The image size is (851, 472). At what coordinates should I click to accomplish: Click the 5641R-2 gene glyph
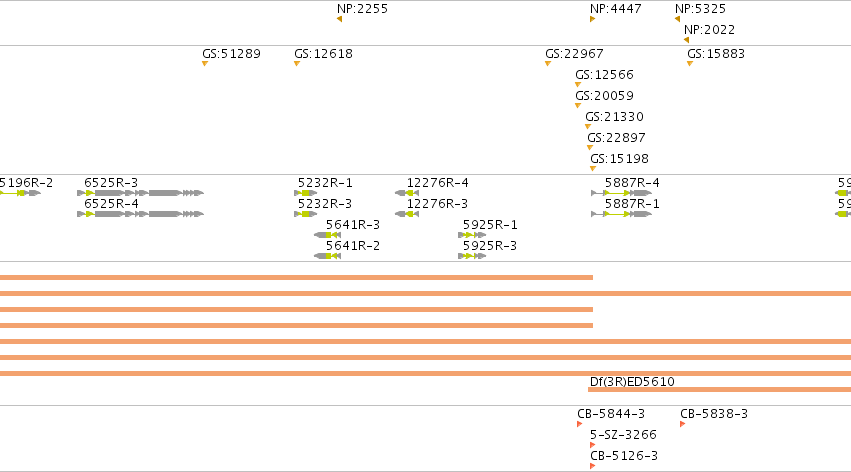[x=327, y=256]
